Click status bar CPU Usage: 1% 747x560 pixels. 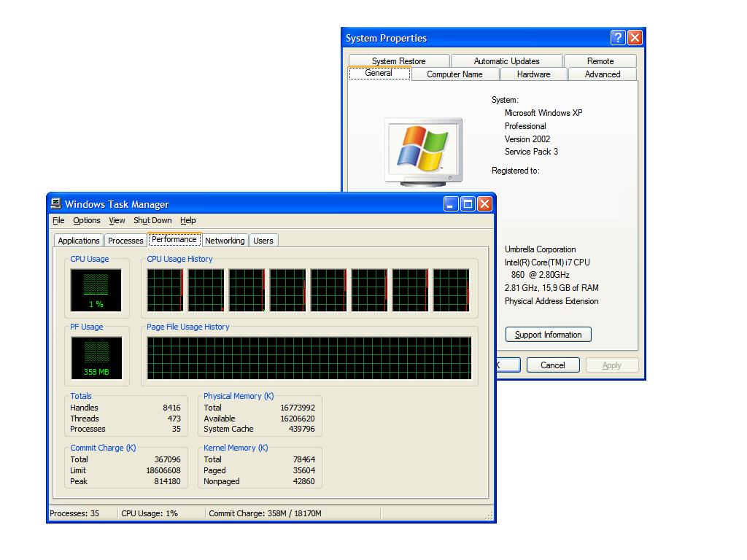click(150, 513)
